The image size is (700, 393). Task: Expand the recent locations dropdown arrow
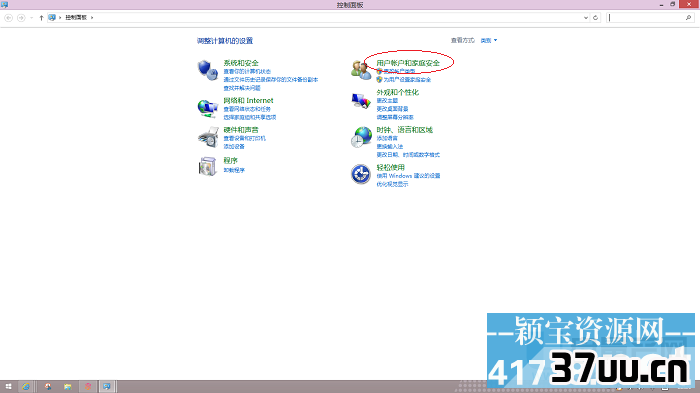tap(31, 18)
